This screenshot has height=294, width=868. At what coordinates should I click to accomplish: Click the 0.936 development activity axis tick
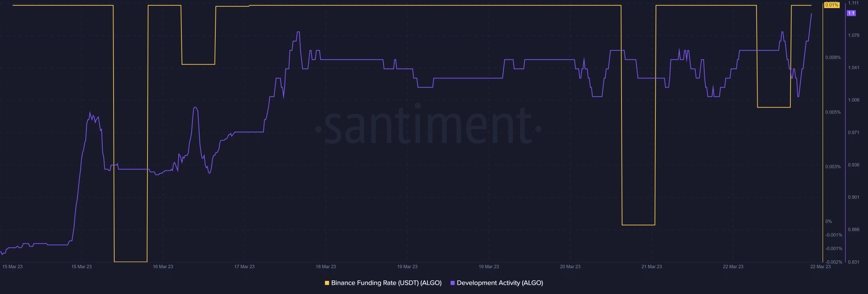[x=853, y=165]
